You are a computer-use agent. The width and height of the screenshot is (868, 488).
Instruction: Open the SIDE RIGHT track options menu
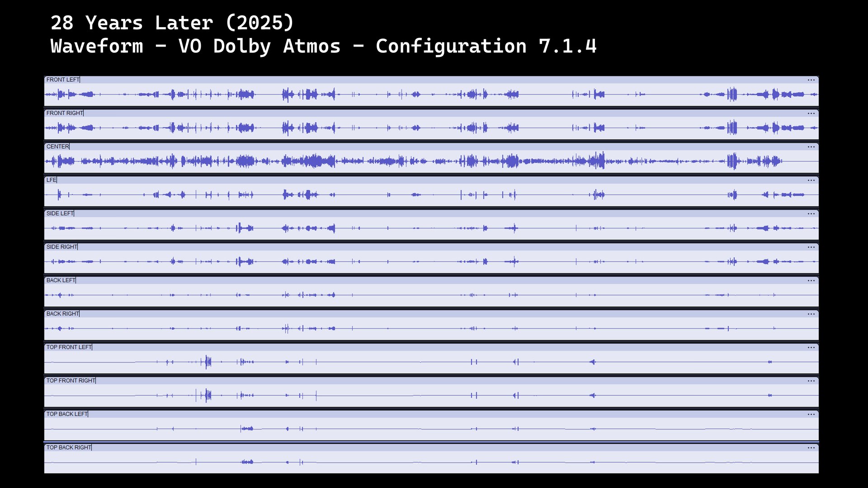click(x=811, y=247)
